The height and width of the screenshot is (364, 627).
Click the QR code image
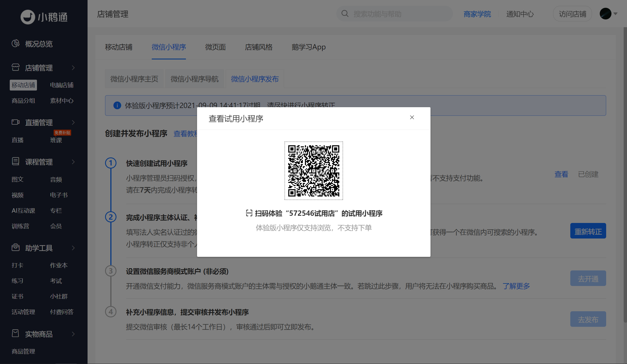point(314,171)
